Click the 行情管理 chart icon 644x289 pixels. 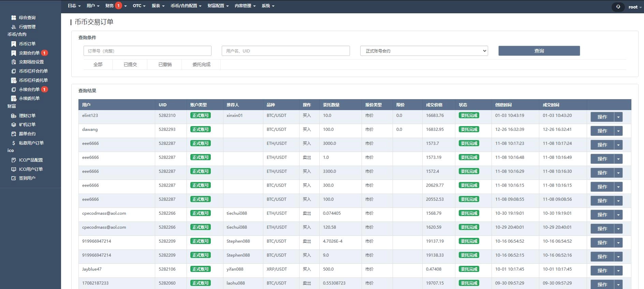coord(14,27)
